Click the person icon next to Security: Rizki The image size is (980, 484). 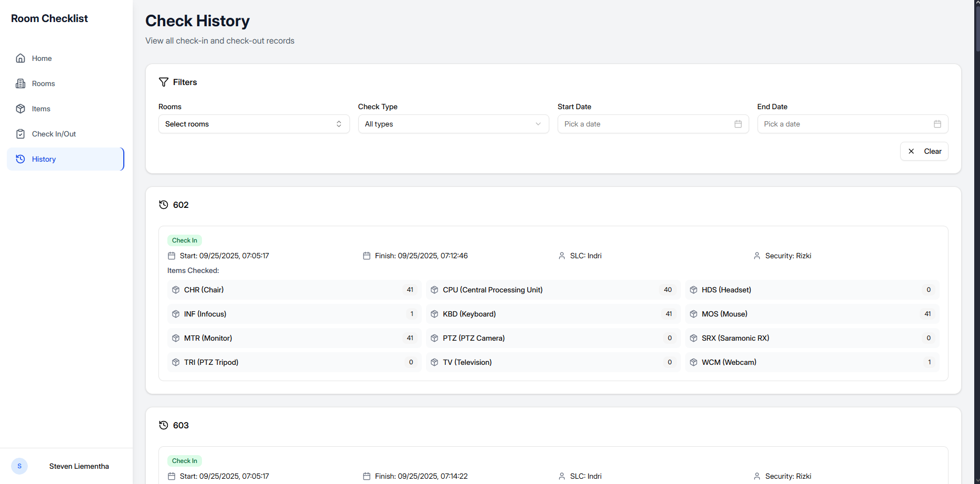point(757,256)
